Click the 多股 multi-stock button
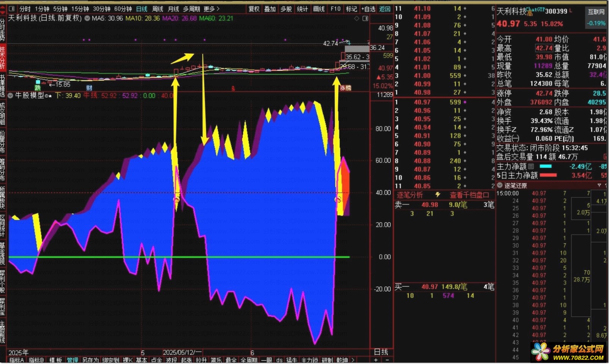The height and width of the screenshot is (364, 610). pyautogui.click(x=286, y=9)
